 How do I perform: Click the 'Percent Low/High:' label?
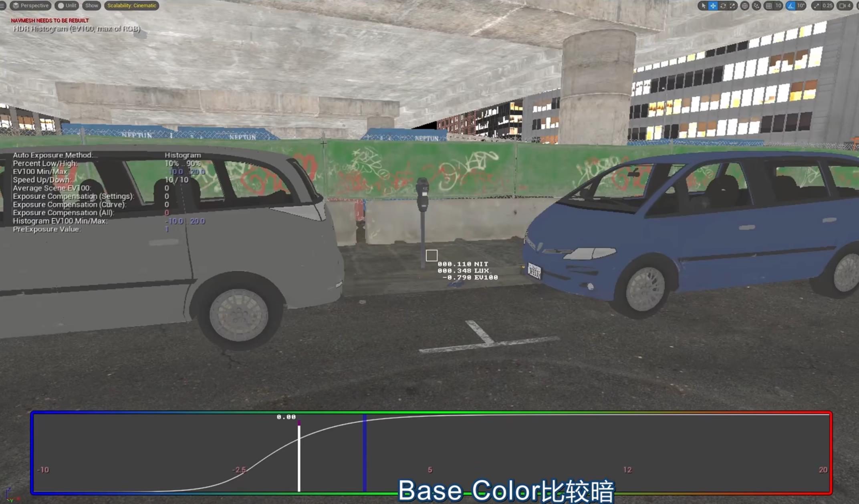click(45, 163)
